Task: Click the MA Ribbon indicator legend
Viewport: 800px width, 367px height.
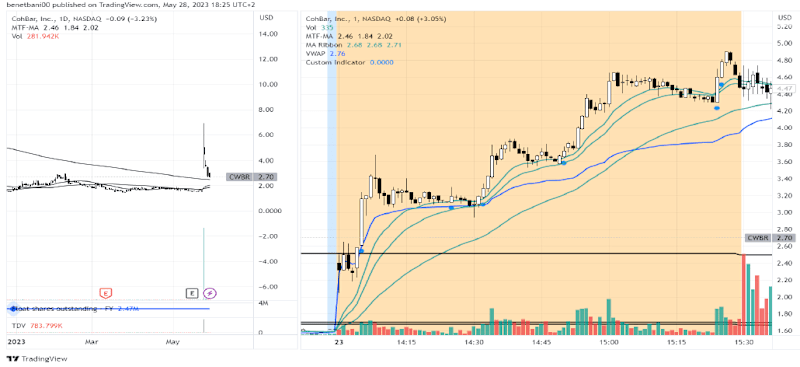Action: tap(353, 44)
